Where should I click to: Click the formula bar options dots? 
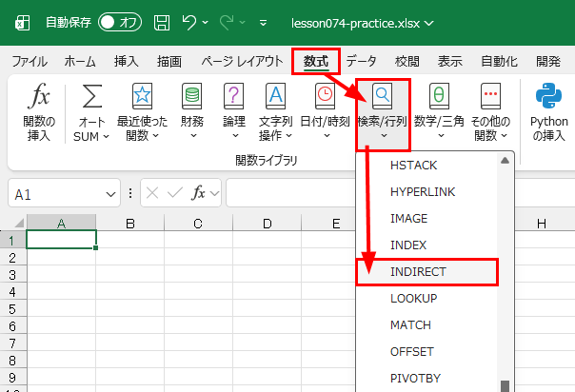pyautogui.click(x=130, y=193)
